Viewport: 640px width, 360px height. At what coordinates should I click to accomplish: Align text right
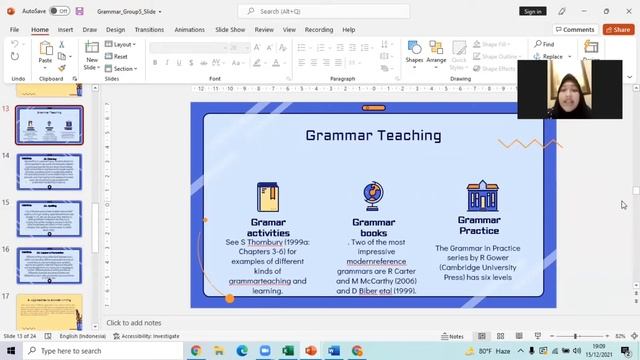pyautogui.click(x=326, y=62)
